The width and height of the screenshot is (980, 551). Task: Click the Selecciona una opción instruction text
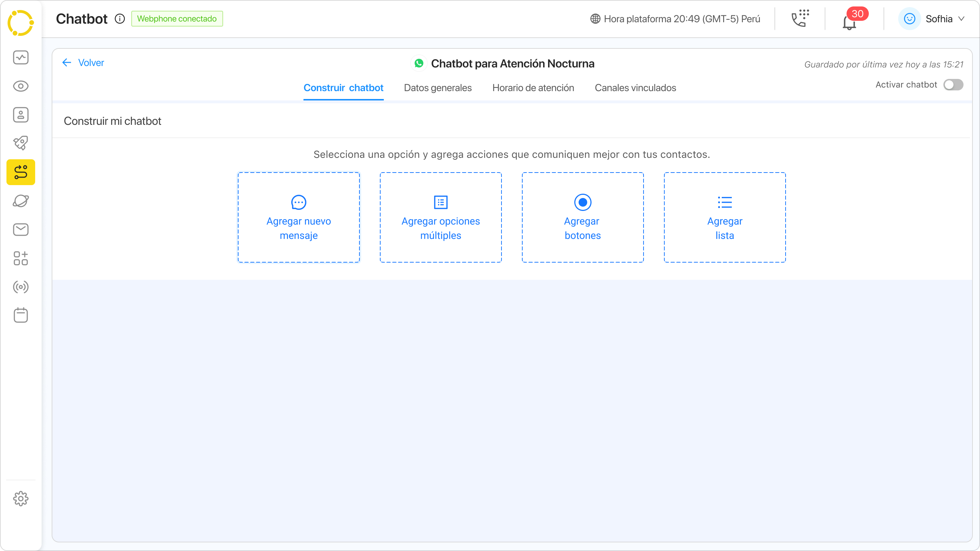[x=511, y=154]
